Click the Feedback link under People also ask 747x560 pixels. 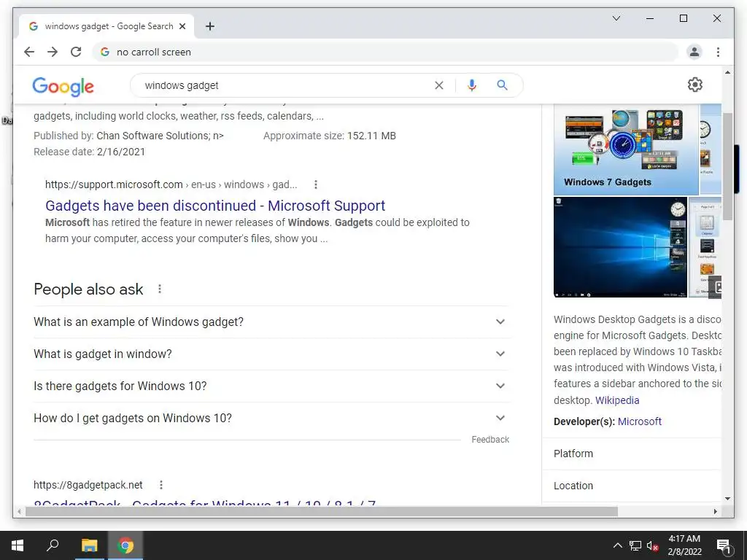tap(490, 440)
